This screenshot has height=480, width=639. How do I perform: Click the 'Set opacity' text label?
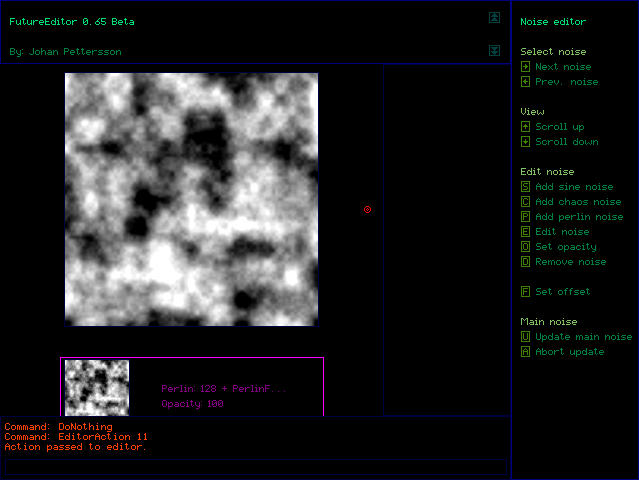tap(565, 247)
